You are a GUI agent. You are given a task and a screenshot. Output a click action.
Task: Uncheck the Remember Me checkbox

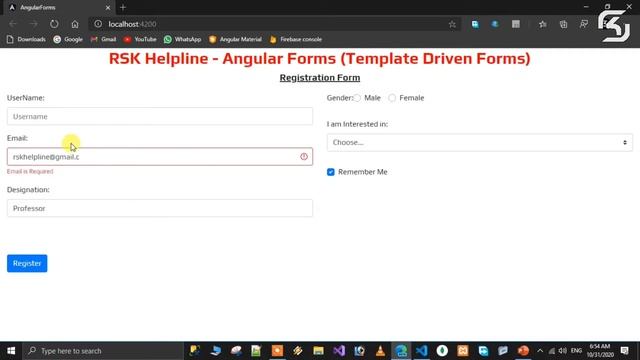[331, 172]
